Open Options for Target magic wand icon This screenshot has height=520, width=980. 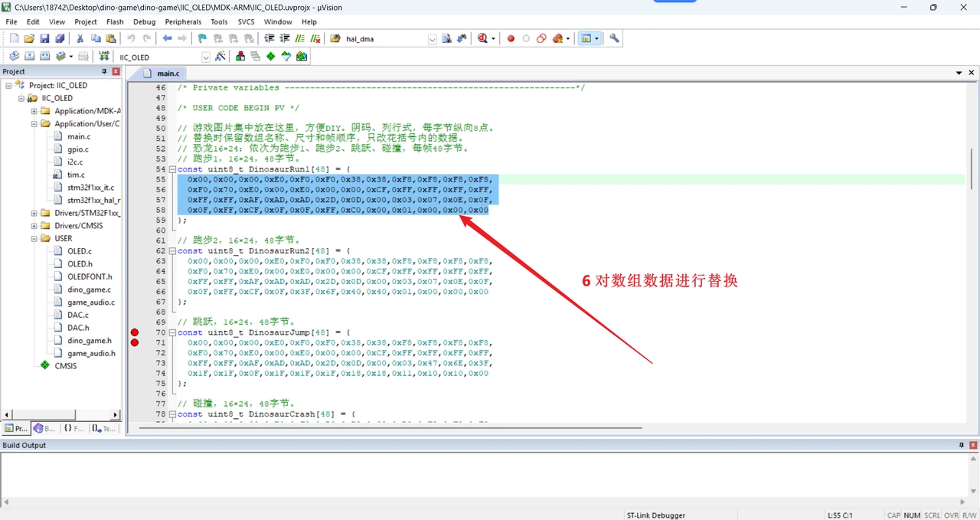point(220,57)
